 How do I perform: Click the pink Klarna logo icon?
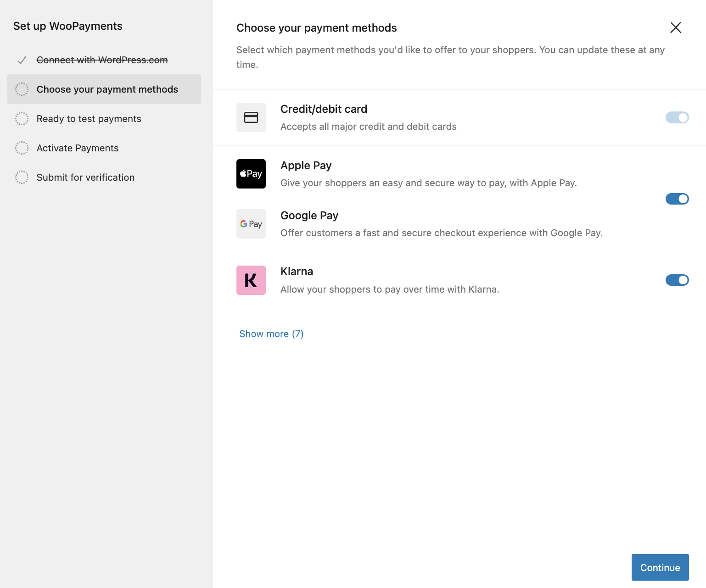(251, 280)
